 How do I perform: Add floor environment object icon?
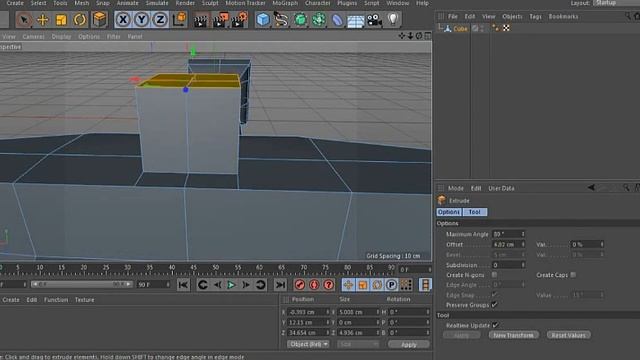[x=356, y=20]
